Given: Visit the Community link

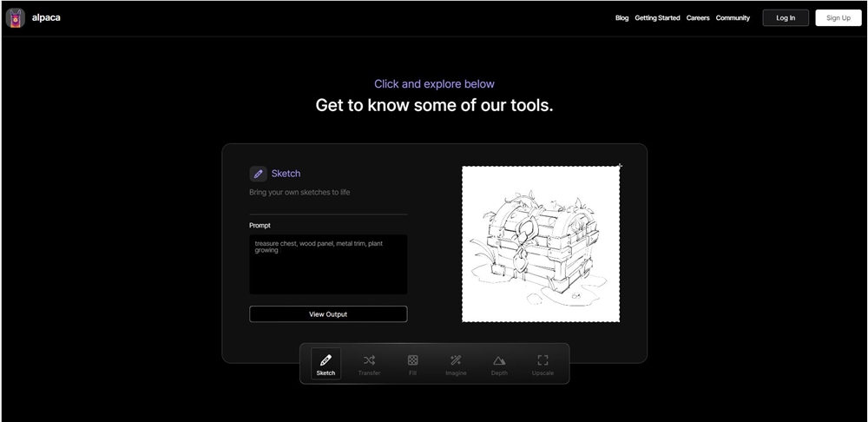Looking at the screenshot, I should pos(733,18).
